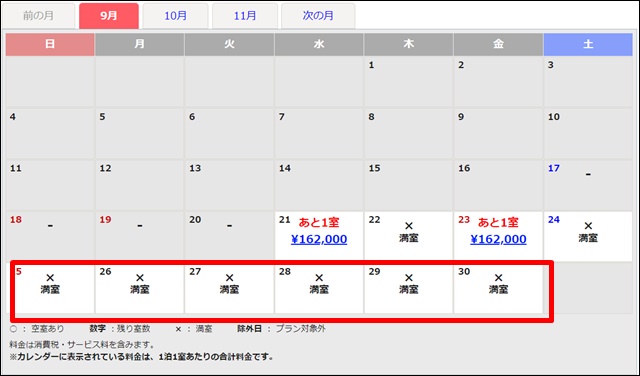
Task: Click the date cell for the 20th
Action: (x=229, y=236)
